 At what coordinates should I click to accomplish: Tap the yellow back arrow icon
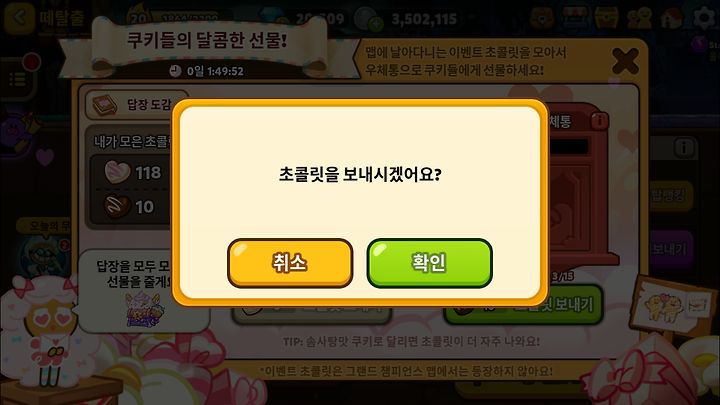coord(19,17)
